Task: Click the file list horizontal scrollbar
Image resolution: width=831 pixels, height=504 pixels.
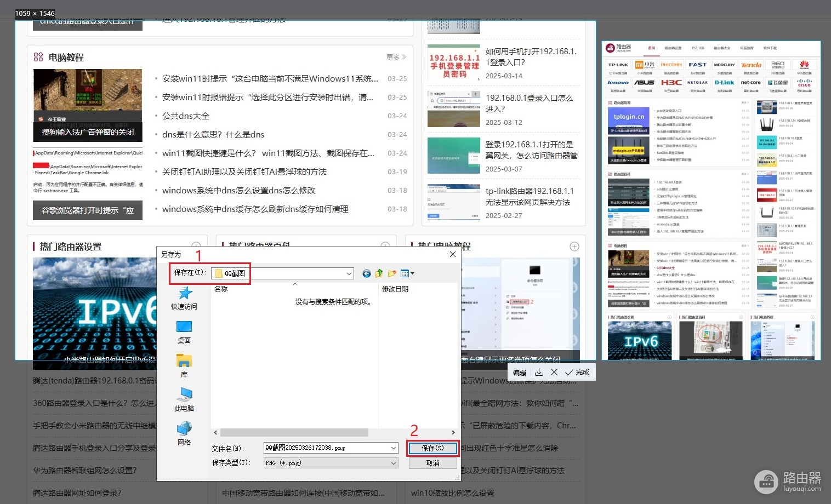Action: (294, 433)
